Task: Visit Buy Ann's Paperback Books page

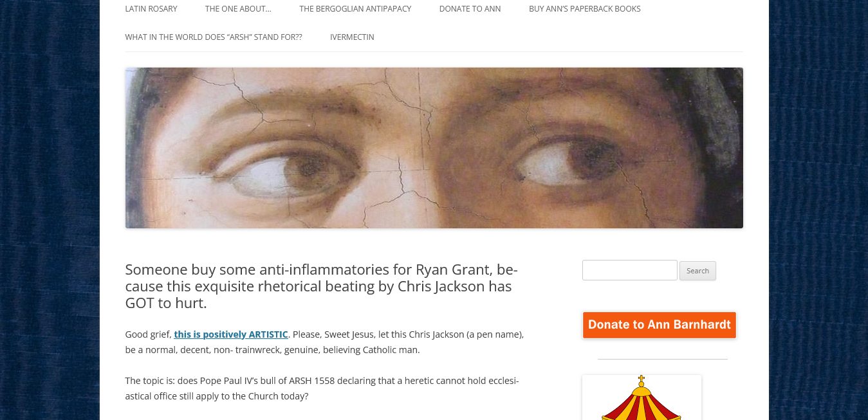Action: (x=585, y=9)
